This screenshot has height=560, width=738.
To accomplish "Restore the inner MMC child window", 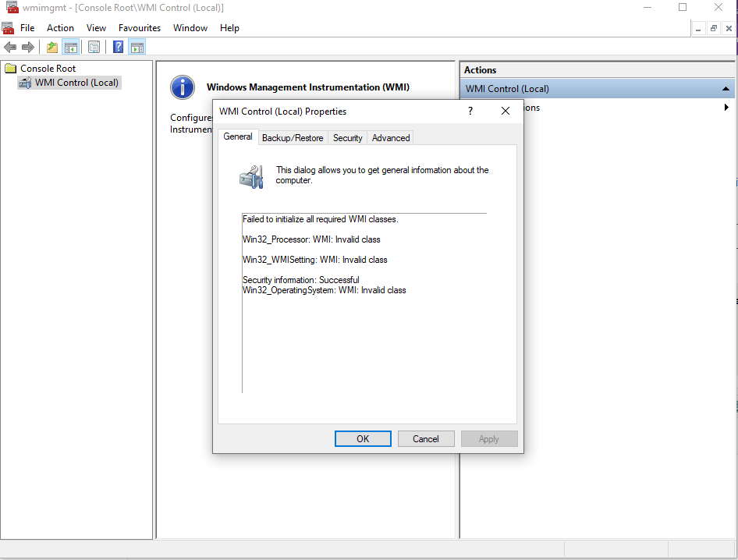I will (x=714, y=29).
